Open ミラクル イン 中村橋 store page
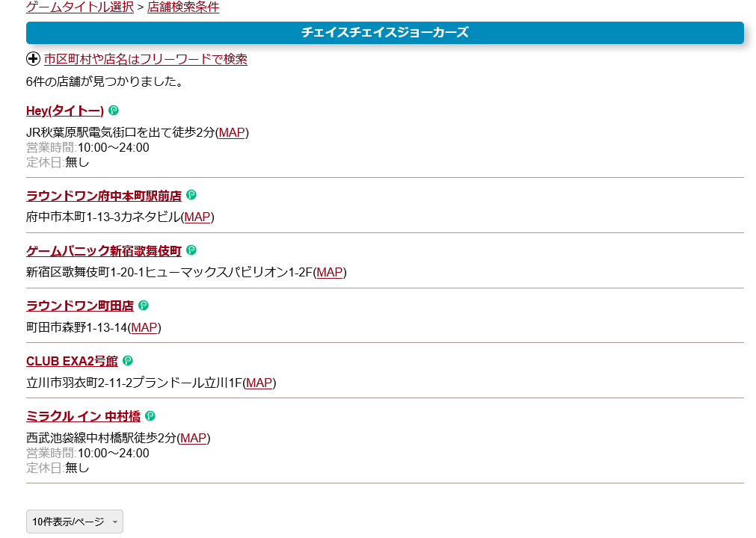 click(84, 417)
